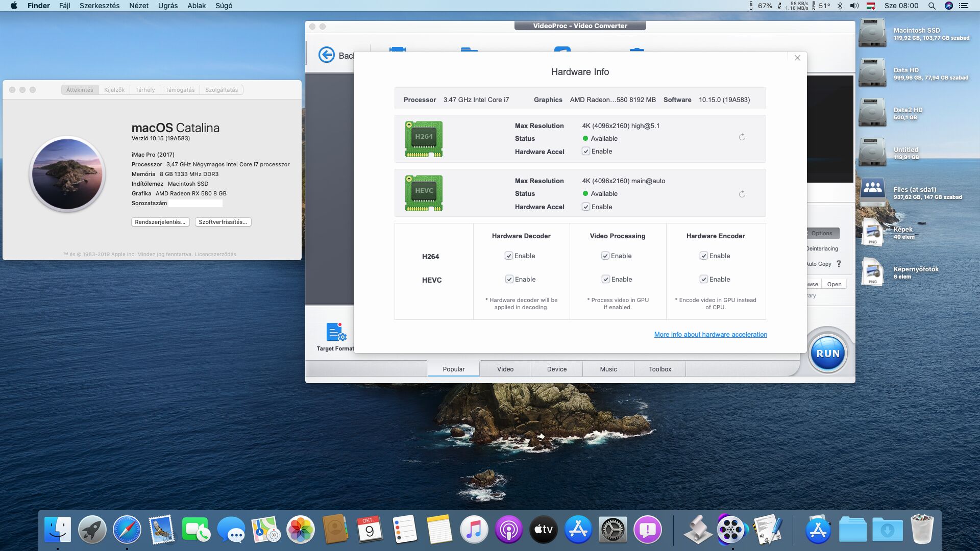This screenshot has height=551, width=980.
Task: Open Podcasts from the Dock
Action: coord(508,530)
